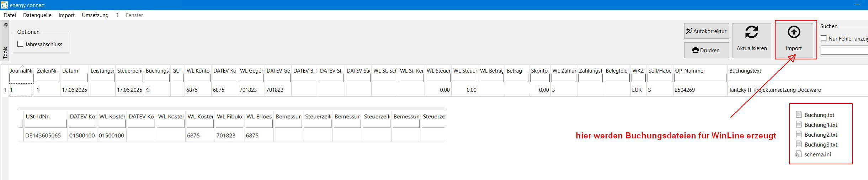Select the schema.ini file icon
This screenshot has width=868, height=180.
pos(799,154)
